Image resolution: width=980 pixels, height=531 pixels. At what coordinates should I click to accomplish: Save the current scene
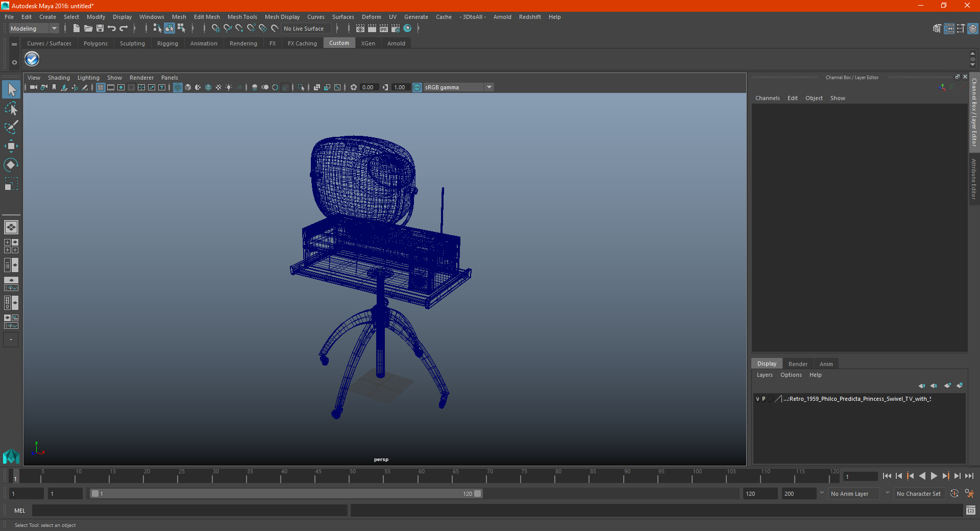pyautogui.click(x=100, y=29)
